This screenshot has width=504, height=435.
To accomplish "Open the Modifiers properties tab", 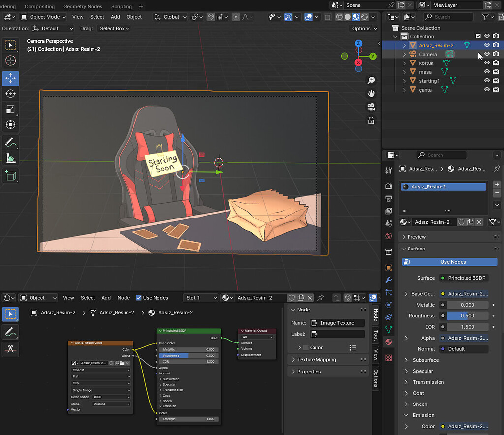I will [x=389, y=280].
